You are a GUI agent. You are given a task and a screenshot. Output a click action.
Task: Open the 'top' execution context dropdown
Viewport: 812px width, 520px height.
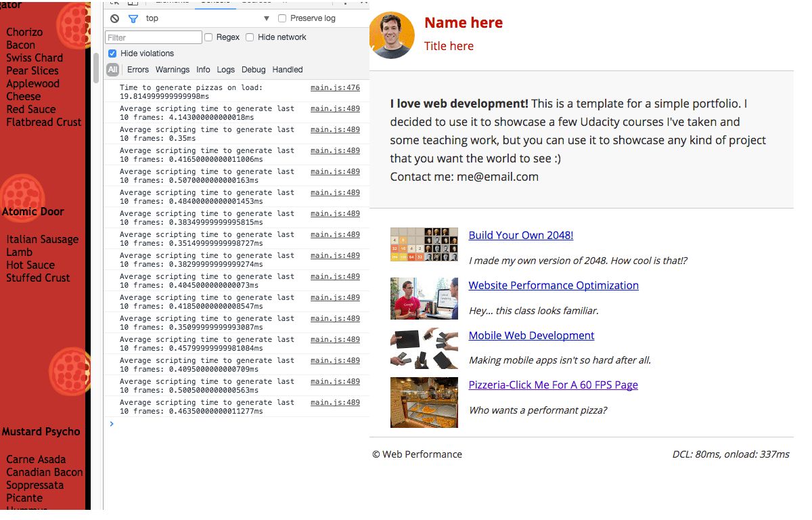tap(207, 18)
